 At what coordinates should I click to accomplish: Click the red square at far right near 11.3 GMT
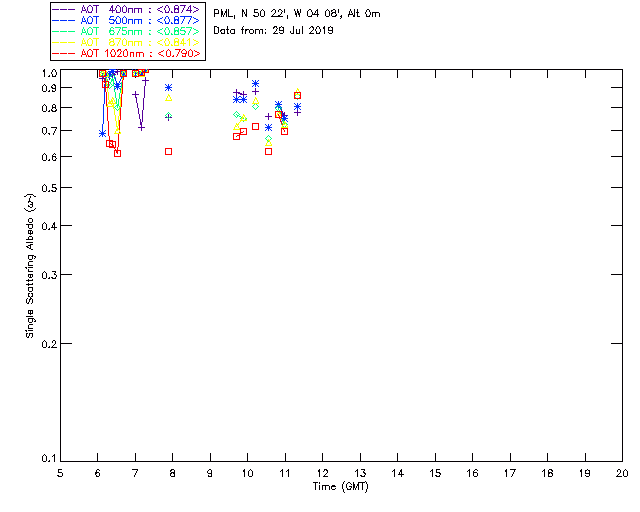[297, 95]
